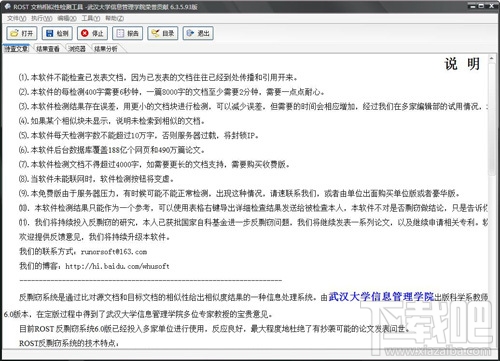This screenshot has height=361, width=500.
Task: Click the contact email runorsoft@163.com
Action: [x=114, y=251]
